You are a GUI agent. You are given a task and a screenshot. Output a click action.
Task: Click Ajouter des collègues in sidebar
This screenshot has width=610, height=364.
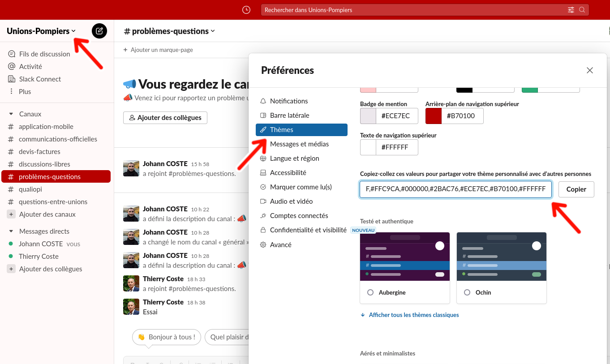51,269
